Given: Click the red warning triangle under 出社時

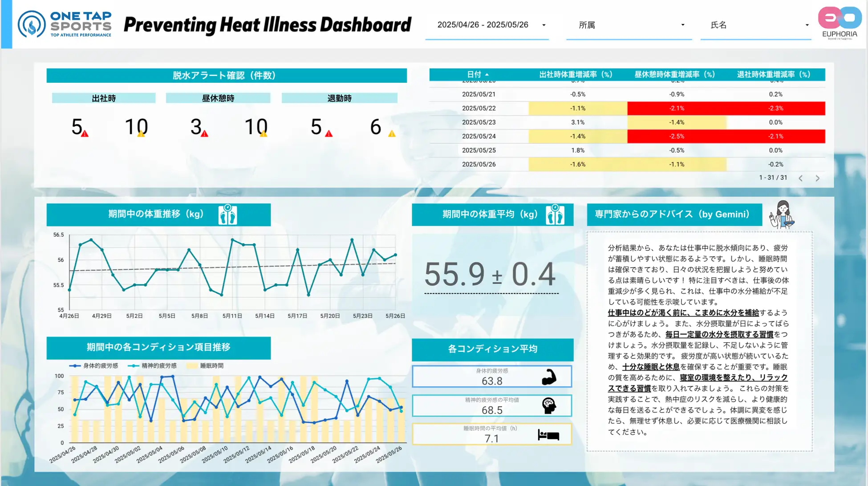Looking at the screenshot, I should (x=85, y=134).
